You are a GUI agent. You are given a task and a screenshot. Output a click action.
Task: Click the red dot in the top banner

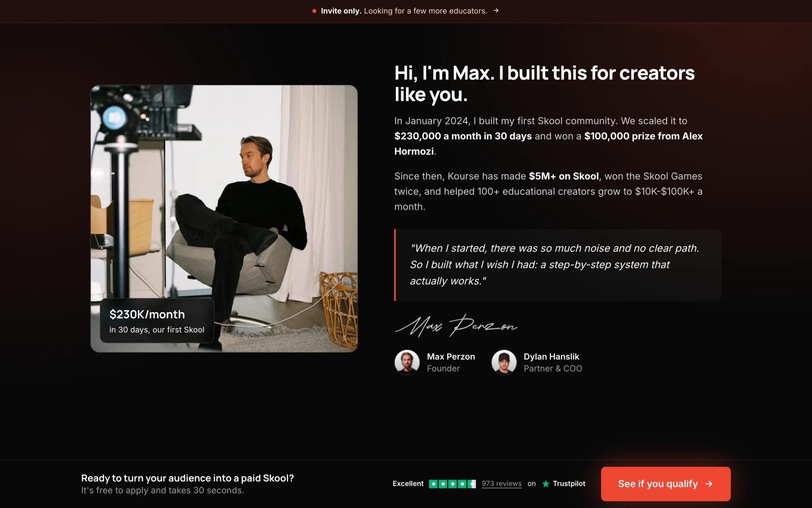pos(314,11)
